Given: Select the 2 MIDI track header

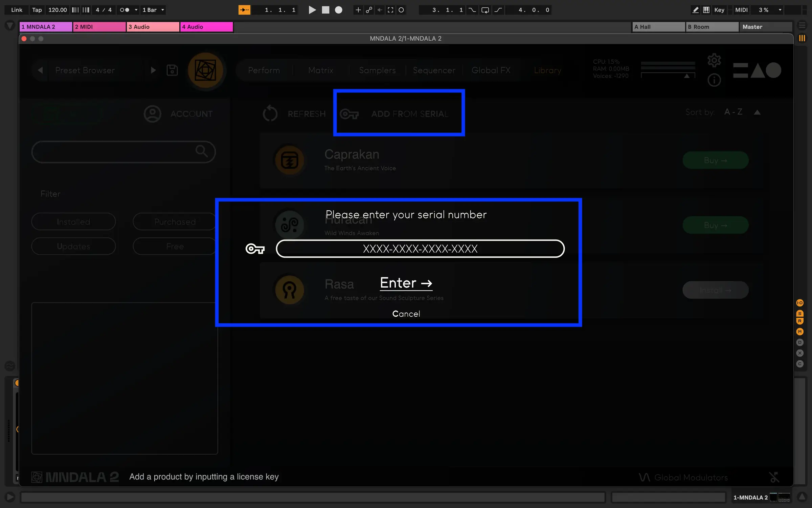Looking at the screenshot, I should pyautogui.click(x=99, y=27).
